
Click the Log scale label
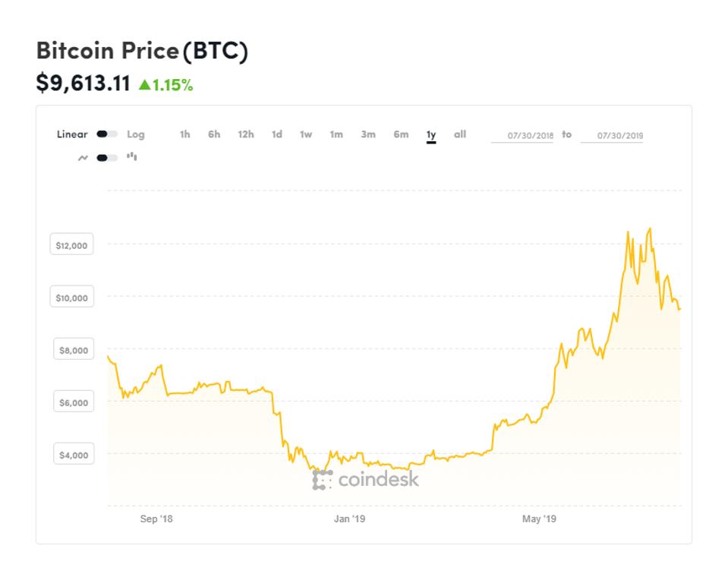coord(136,134)
